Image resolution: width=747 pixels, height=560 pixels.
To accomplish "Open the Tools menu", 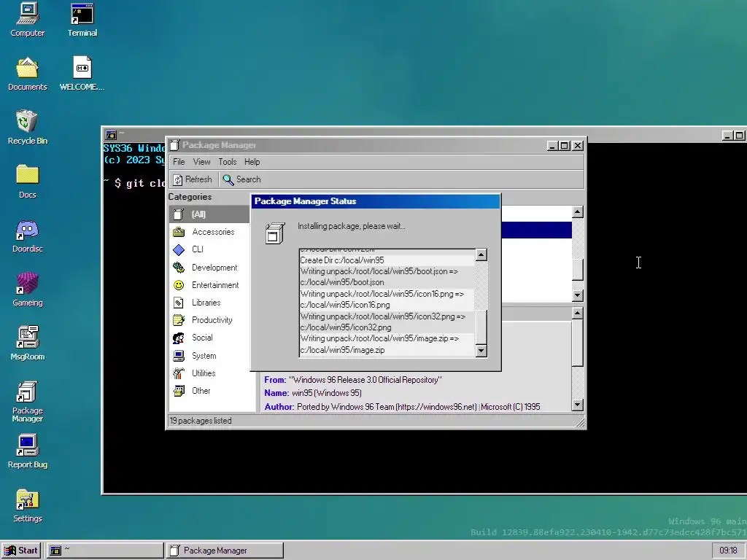I will click(228, 162).
